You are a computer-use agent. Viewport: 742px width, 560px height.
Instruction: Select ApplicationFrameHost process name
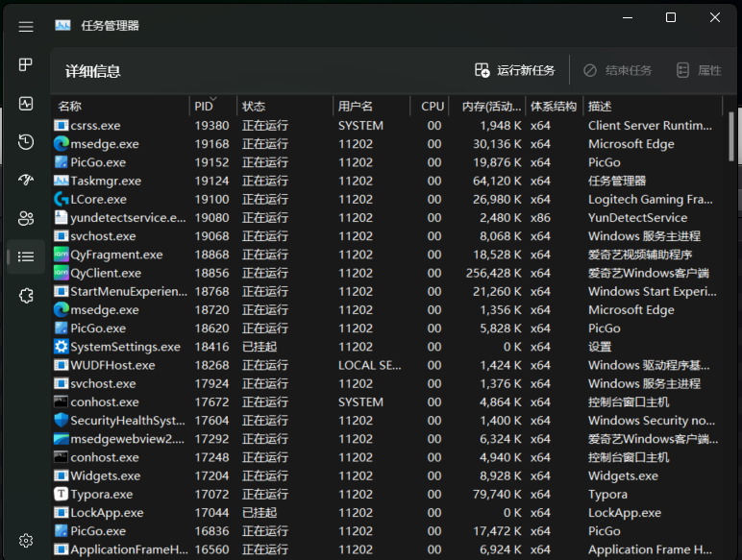tap(129, 549)
